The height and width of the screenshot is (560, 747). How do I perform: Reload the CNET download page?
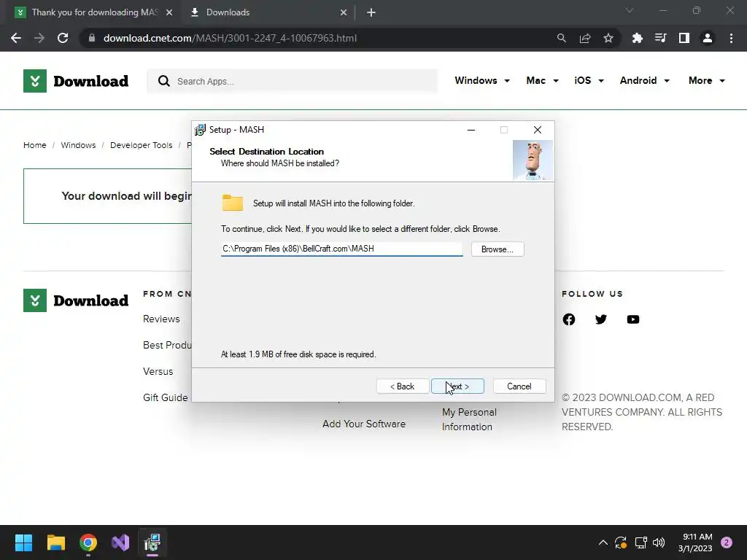pyautogui.click(x=63, y=38)
